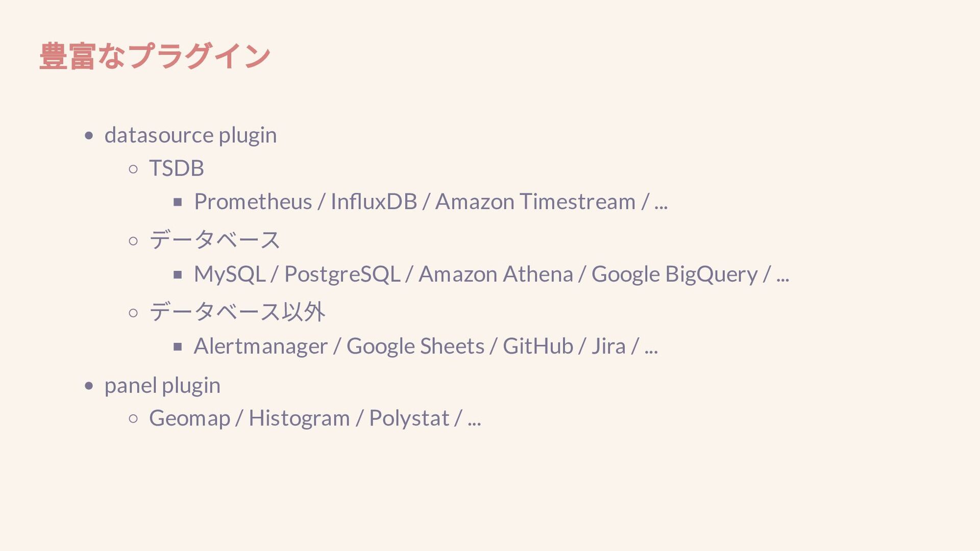
Task: Click the slide title 豊富なプラグイン
Action: tap(155, 56)
